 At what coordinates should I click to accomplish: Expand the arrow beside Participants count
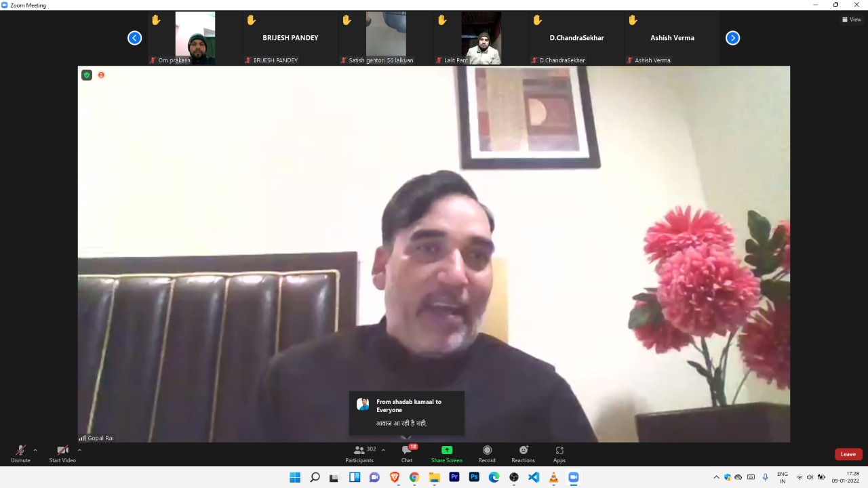[383, 450]
